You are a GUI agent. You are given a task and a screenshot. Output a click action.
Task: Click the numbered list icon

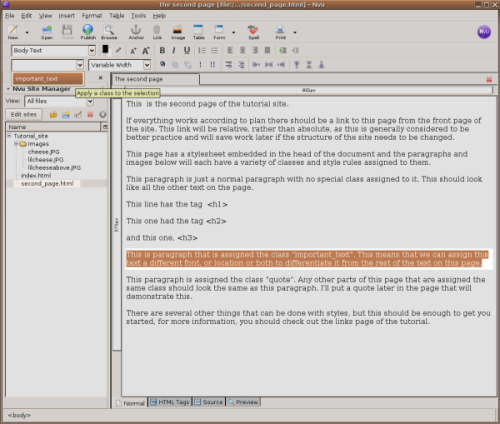[202, 50]
